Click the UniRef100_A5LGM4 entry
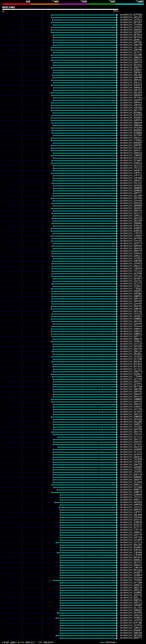The image size is (146, 644). 131,75
